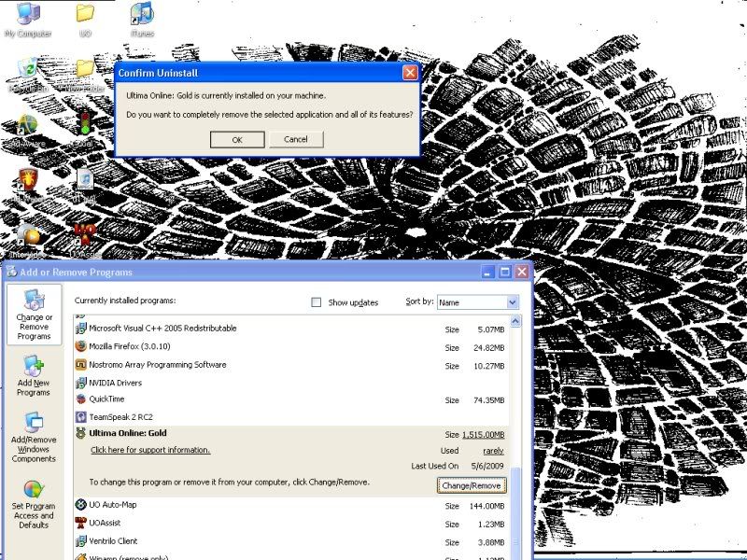Click the 'rarely' used frequency value

tap(493, 451)
